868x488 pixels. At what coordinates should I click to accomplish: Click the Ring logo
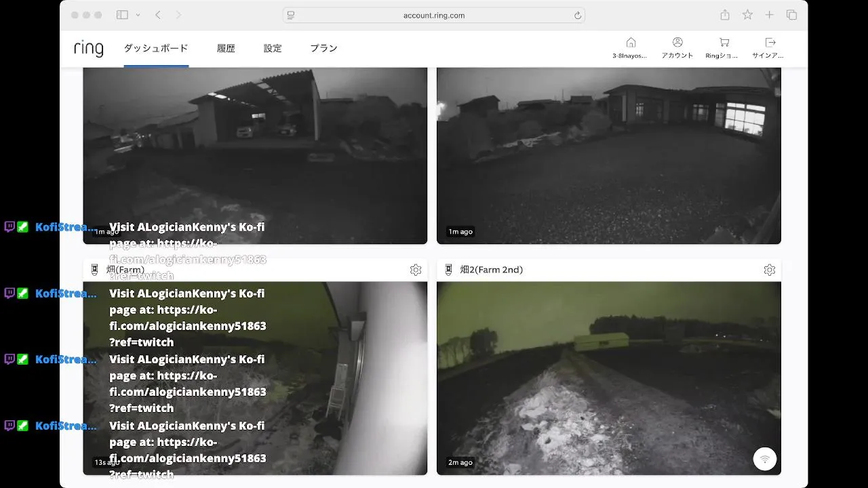(x=89, y=49)
